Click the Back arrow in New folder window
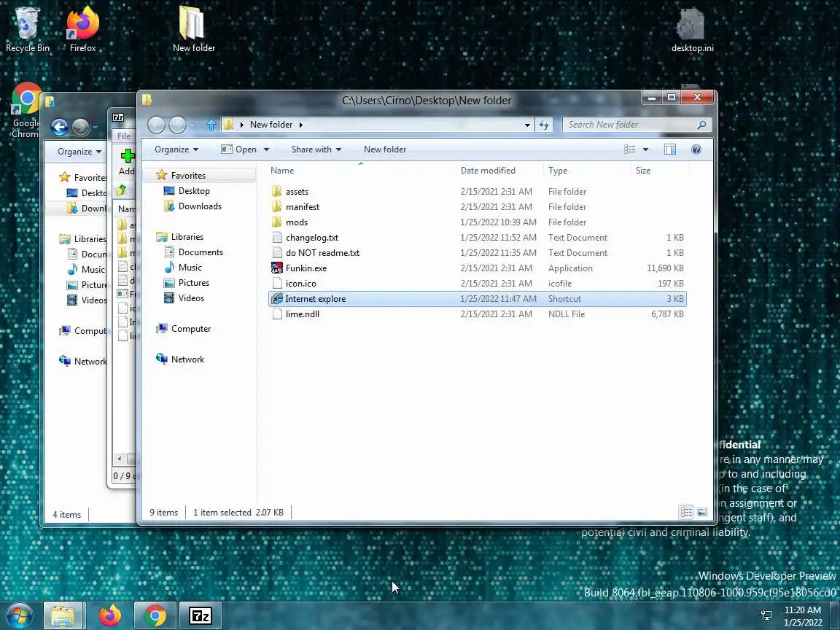 [x=157, y=125]
